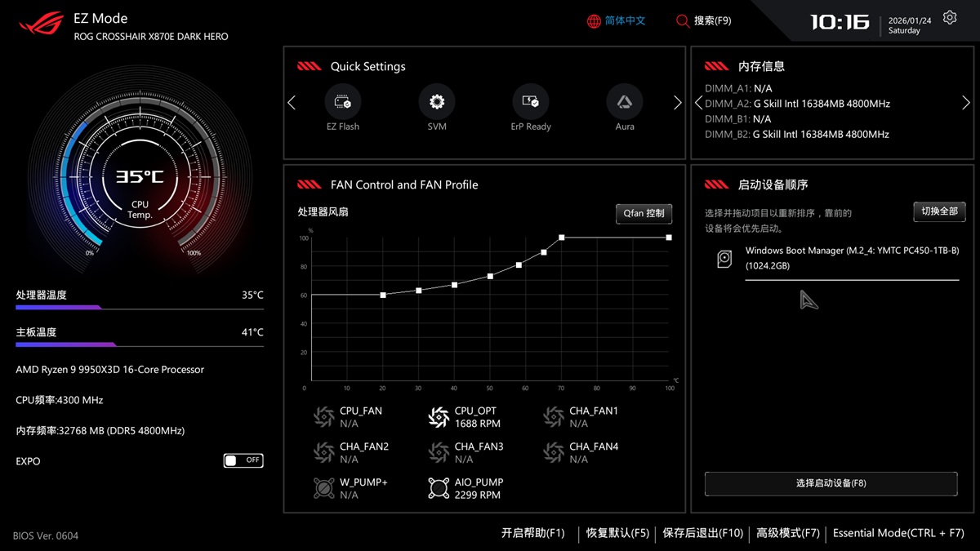The image size is (980, 551).
Task: Open language selector 简体中文
Action: (626, 21)
